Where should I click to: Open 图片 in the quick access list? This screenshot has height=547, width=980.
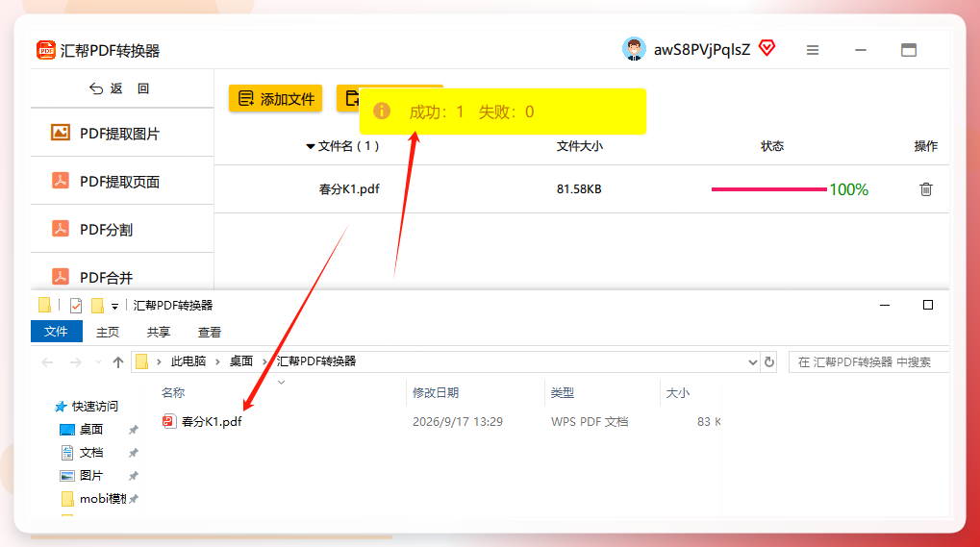91,476
